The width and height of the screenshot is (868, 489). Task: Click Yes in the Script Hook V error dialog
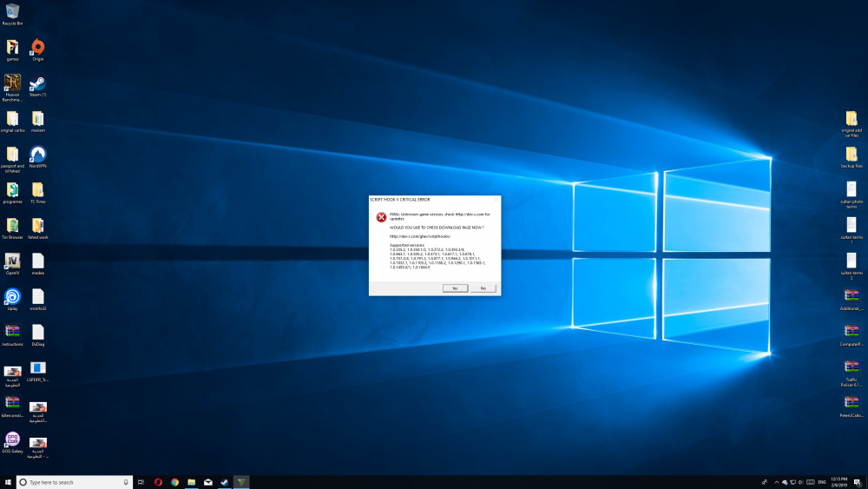(455, 287)
